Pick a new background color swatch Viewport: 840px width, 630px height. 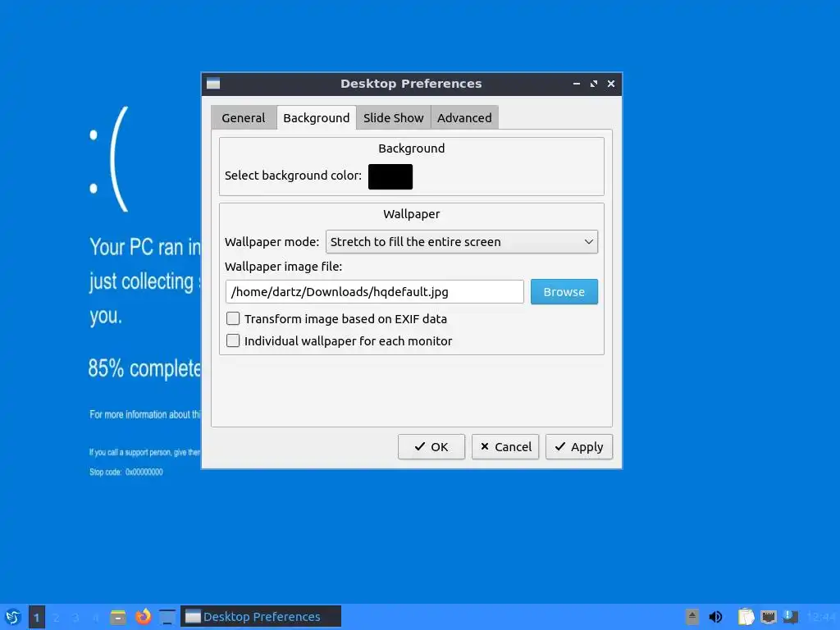point(390,177)
